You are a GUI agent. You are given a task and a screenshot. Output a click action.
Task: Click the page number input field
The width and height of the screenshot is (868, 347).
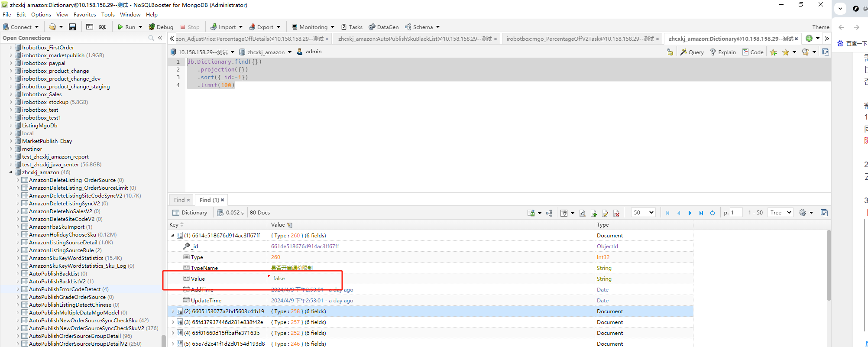pyautogui.click(x=736, y=213)
